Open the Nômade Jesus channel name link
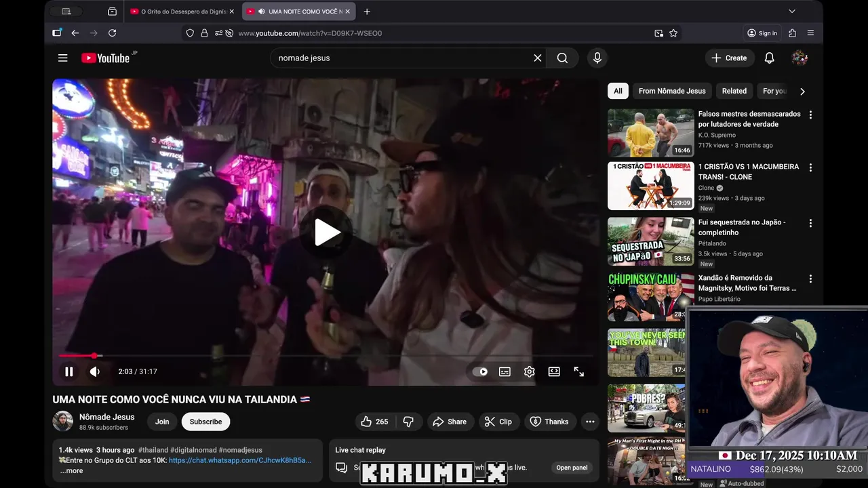868x488 pixels. [106, 417]
